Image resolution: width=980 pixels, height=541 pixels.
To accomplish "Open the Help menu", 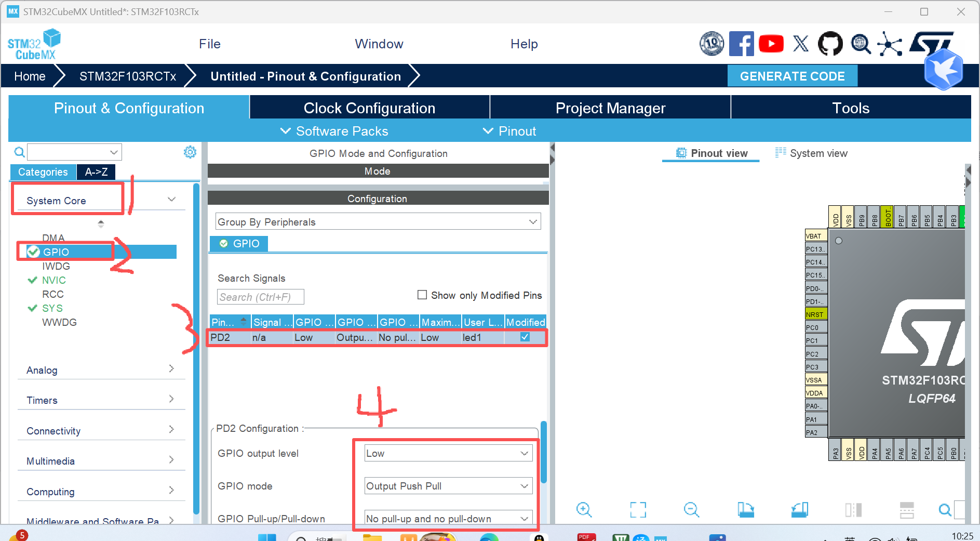I will (524, 44).
